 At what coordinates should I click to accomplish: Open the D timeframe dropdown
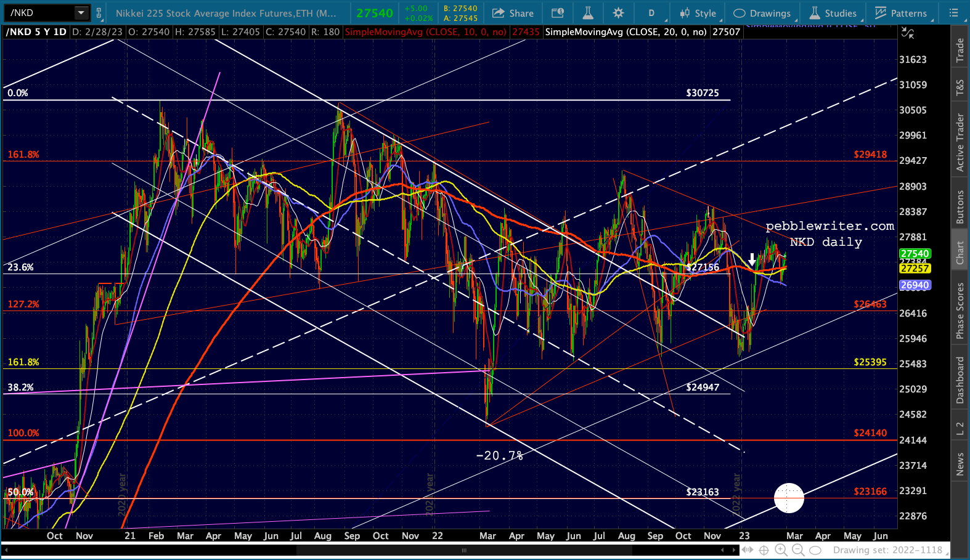coord(652,13)
